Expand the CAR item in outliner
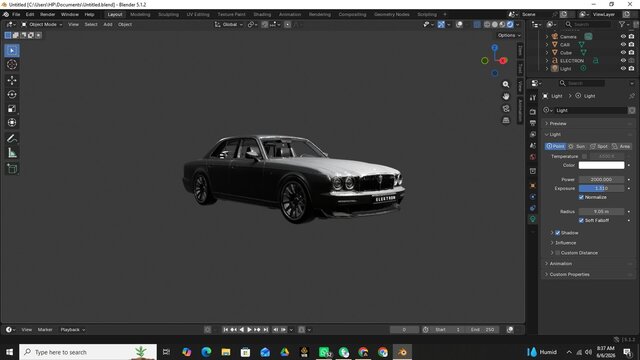The width and height of the screenshot is (640, 360). [547, 44]
